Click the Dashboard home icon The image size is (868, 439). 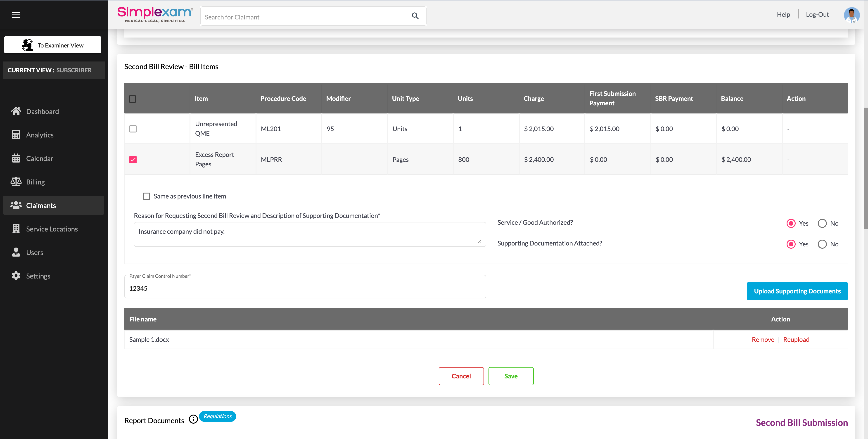coord(16,111)
